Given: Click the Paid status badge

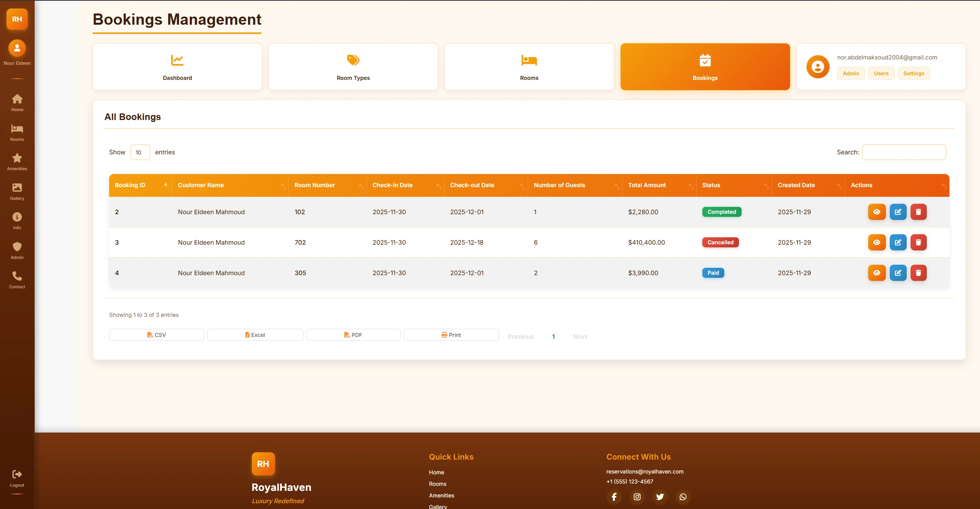Looking at the screenshot, I should [x=713, y=273].
